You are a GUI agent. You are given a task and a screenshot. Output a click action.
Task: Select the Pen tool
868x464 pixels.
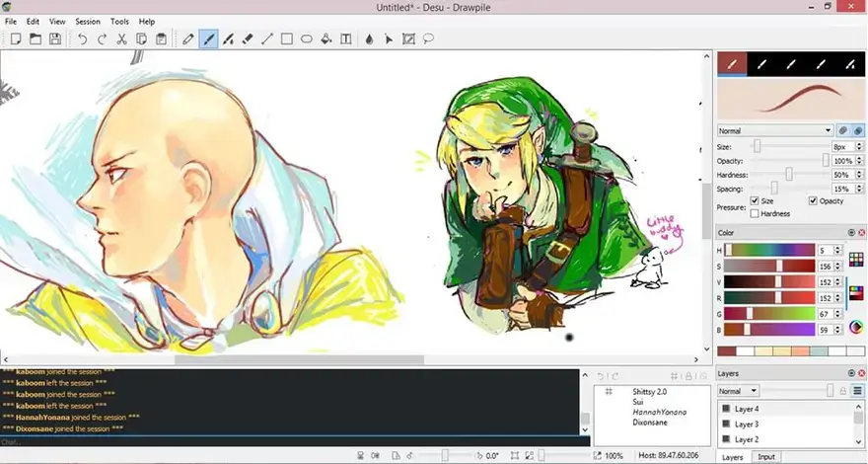tap(188, 39)
